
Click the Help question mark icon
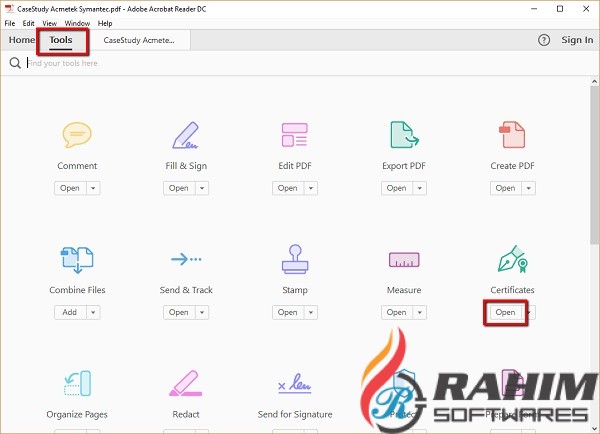click(x=544, y=40)
